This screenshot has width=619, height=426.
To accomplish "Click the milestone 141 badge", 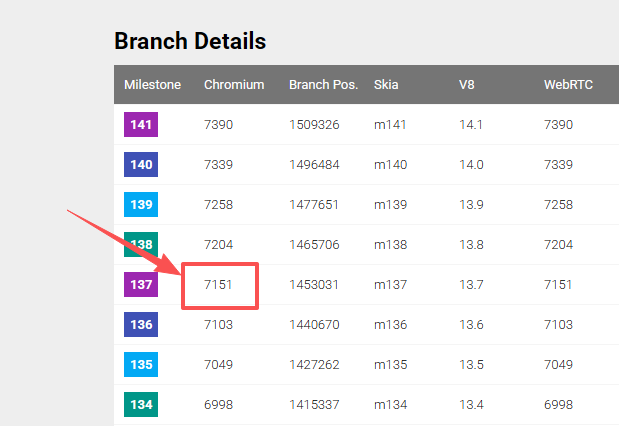I will pos(141,124).
